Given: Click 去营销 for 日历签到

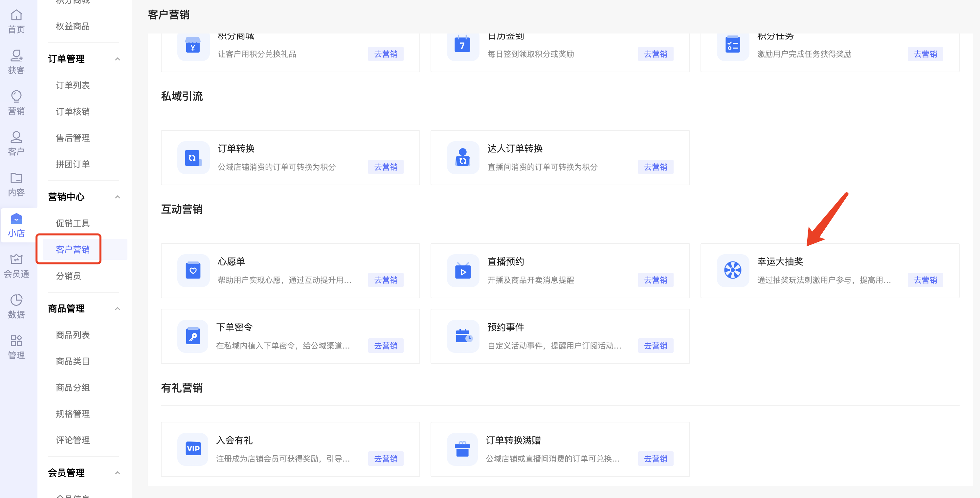Looking at the screenshot, I should coord(656,54).
